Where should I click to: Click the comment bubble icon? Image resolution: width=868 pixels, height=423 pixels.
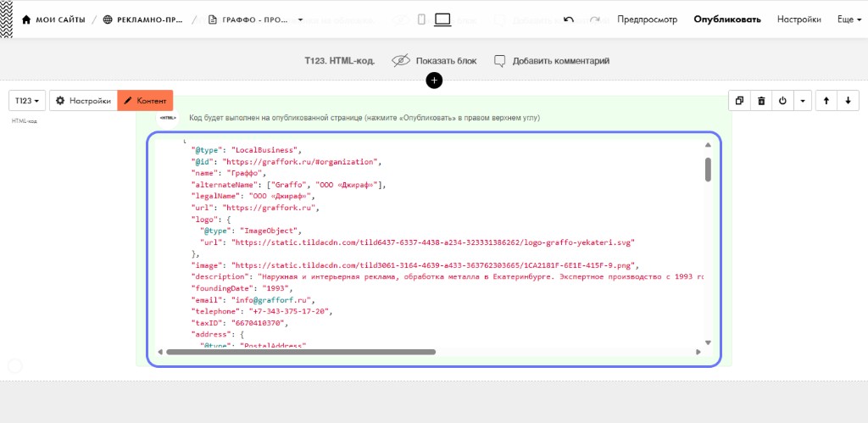click(x=500, y=61)
